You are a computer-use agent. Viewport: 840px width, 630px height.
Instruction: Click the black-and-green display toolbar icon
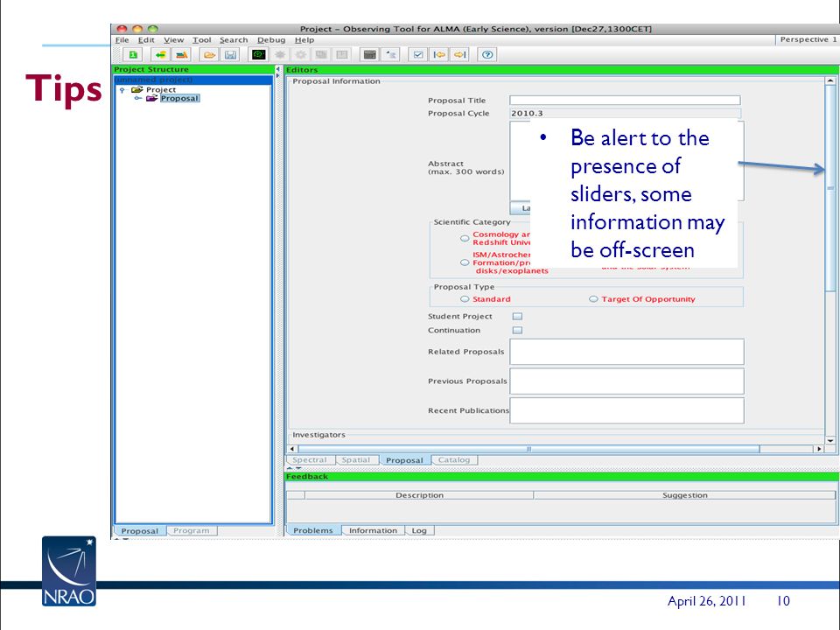(x=258, y=54)
